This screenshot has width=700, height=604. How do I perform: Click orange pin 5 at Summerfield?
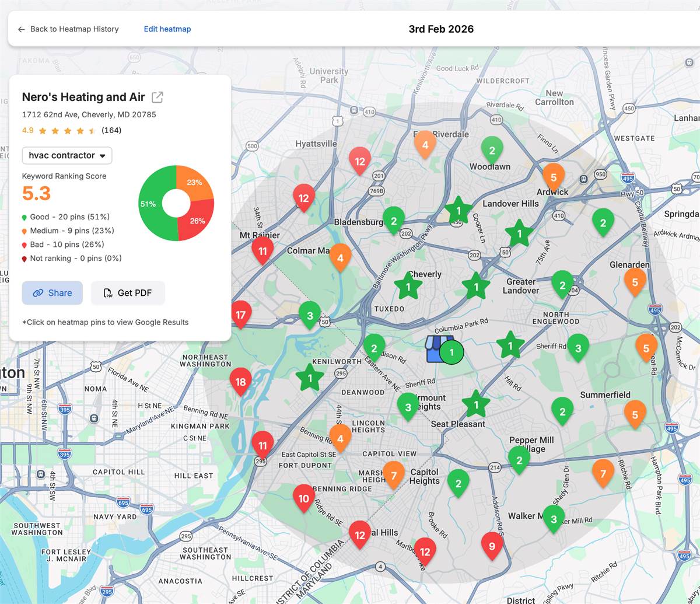coord(635,416)
